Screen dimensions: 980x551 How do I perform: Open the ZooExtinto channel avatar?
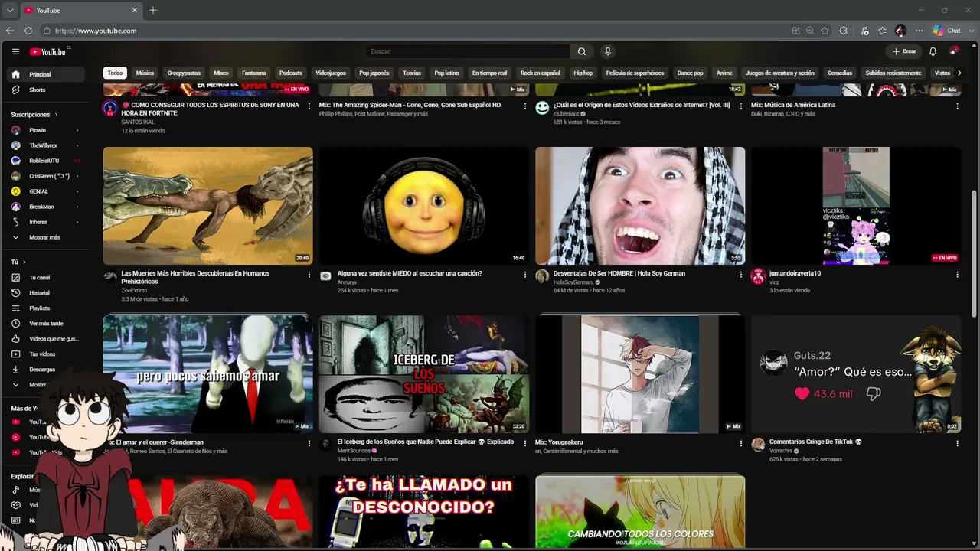(x=109, y=276)
